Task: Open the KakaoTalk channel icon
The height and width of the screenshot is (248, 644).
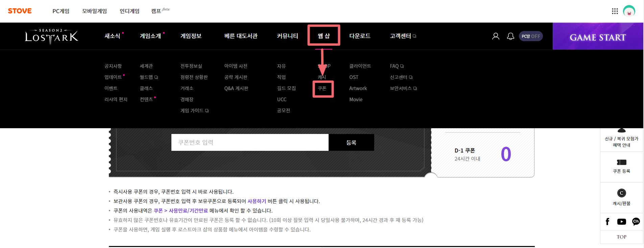Action: (x=636, y=222)
